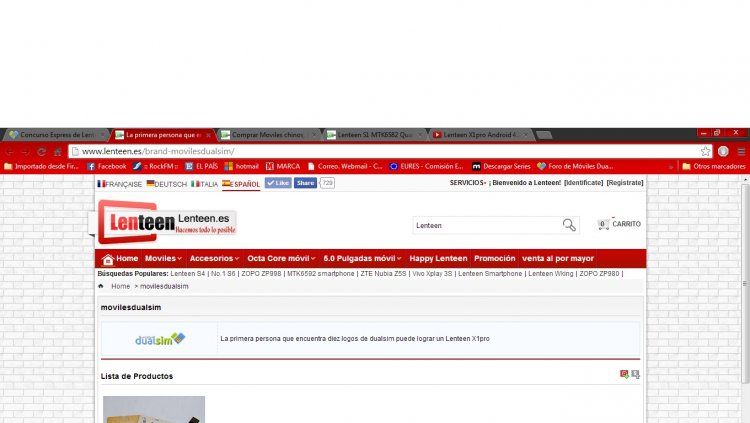Switch product list view with the red icon
750x423 pixels.
tap(624, 374)
